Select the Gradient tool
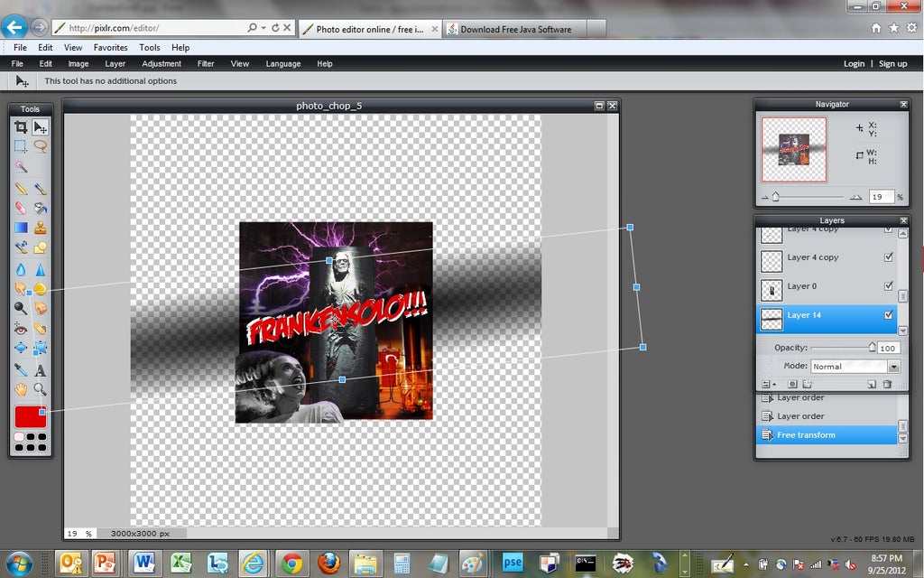This screenshot has height=578, width=924. 21,228
